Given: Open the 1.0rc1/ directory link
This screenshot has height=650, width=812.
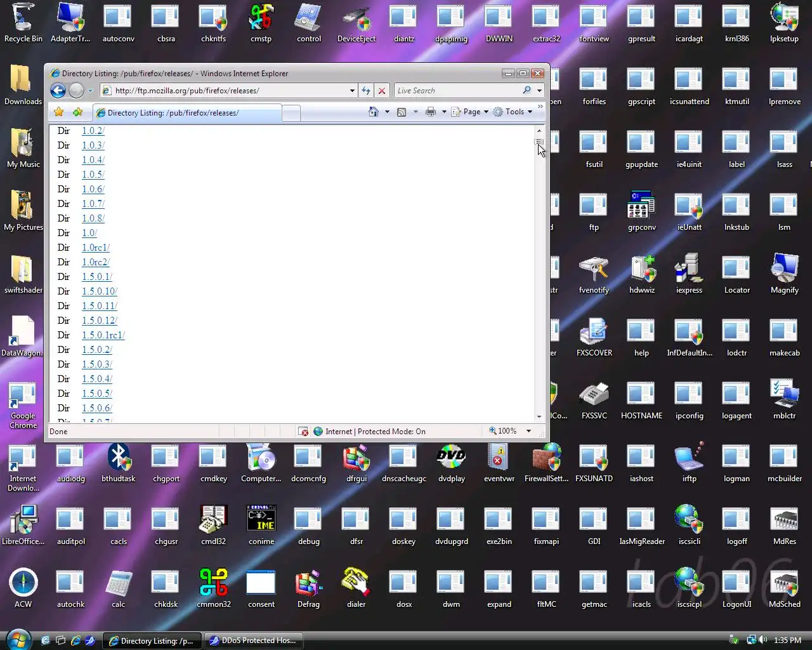Looking at the screenshot, I should tap(96, 248).
